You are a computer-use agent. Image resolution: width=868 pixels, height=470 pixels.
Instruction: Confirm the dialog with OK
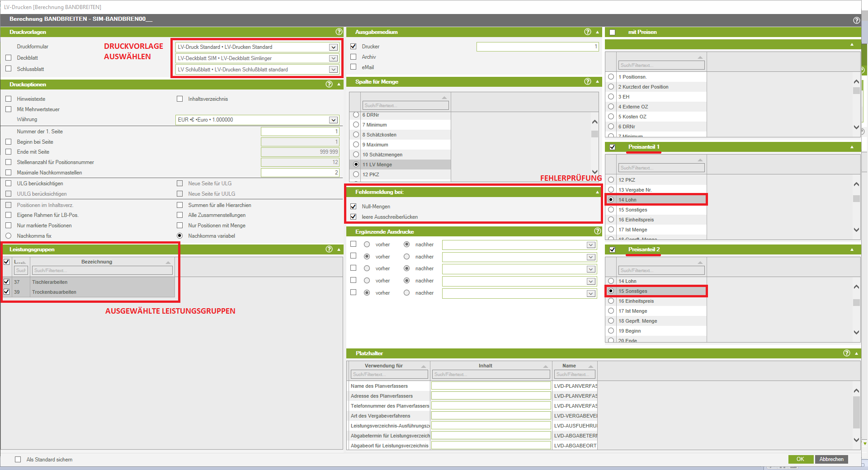800,459
